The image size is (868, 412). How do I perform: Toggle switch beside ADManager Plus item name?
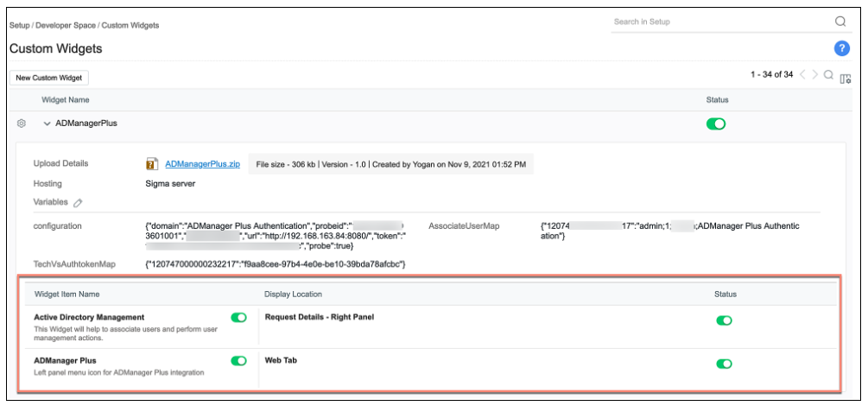[238, 360]
